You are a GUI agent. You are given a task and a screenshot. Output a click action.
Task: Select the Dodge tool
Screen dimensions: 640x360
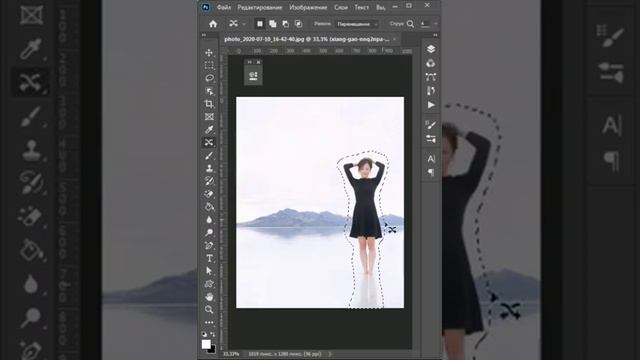tap(209, 232)
